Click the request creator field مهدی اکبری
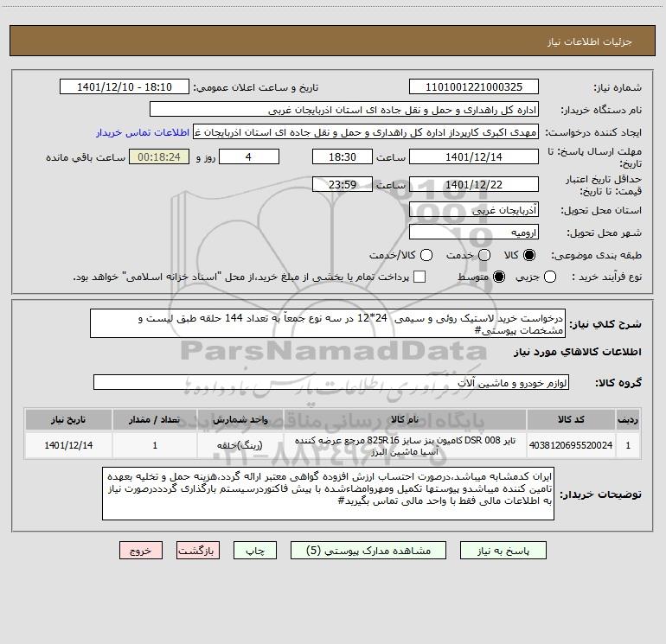This screenshot has height=644, width=666. click(366, 132)
